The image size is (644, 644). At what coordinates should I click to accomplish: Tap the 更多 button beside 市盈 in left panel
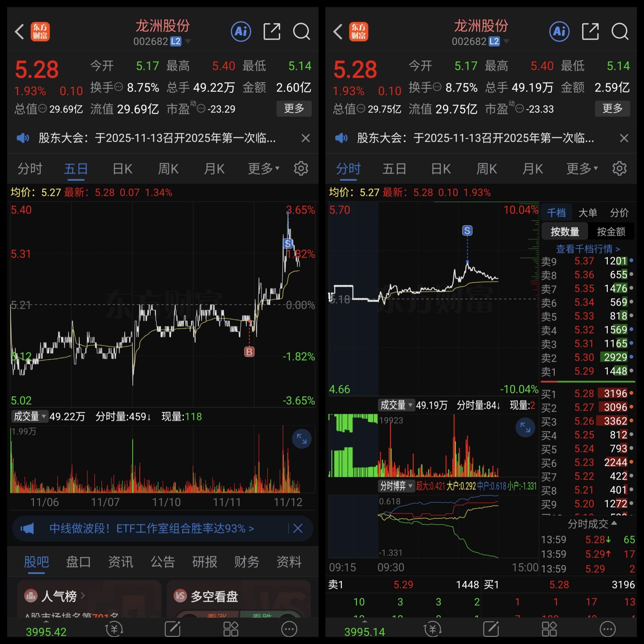294,109
